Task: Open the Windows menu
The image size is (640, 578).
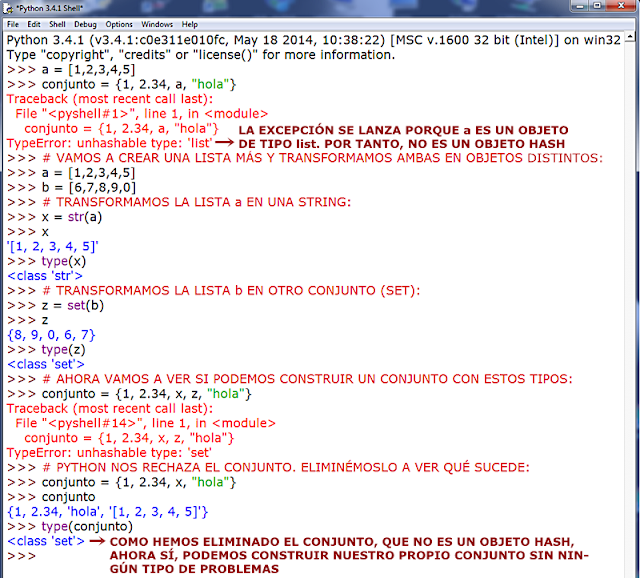Action: [157, 24]
